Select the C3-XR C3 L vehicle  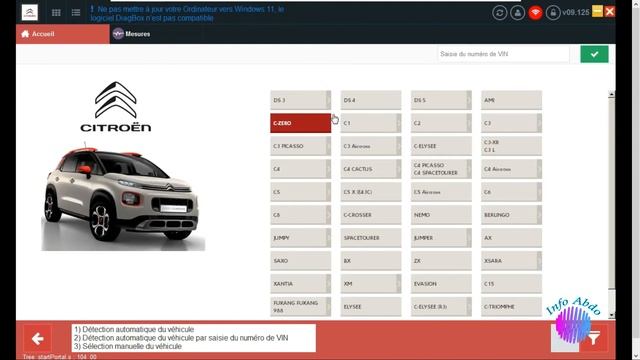click(x=511, y=146)
